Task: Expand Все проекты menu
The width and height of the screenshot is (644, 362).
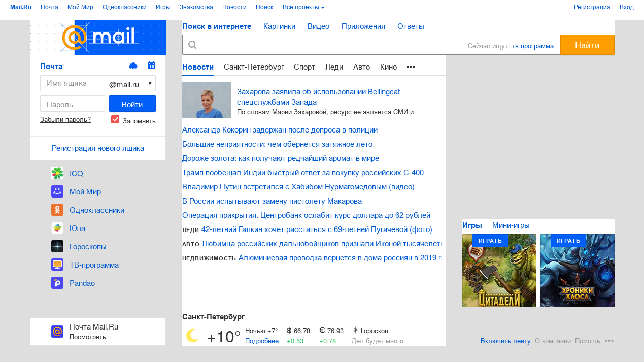Action: (x=303, y=7)
